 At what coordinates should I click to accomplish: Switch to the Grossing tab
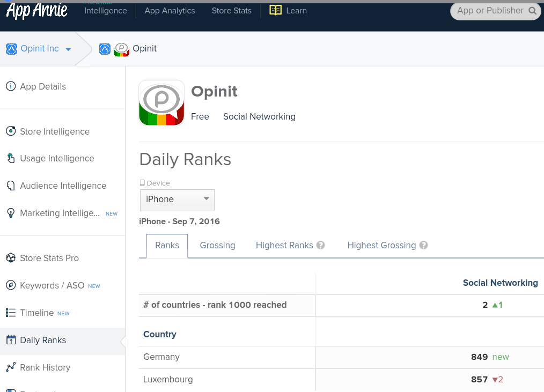[217, 246]
